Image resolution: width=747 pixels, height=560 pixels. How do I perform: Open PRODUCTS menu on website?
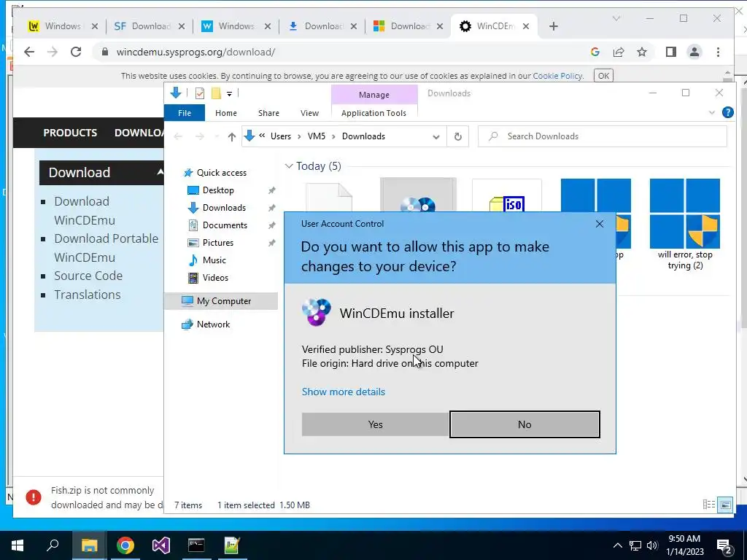point(70,133)
